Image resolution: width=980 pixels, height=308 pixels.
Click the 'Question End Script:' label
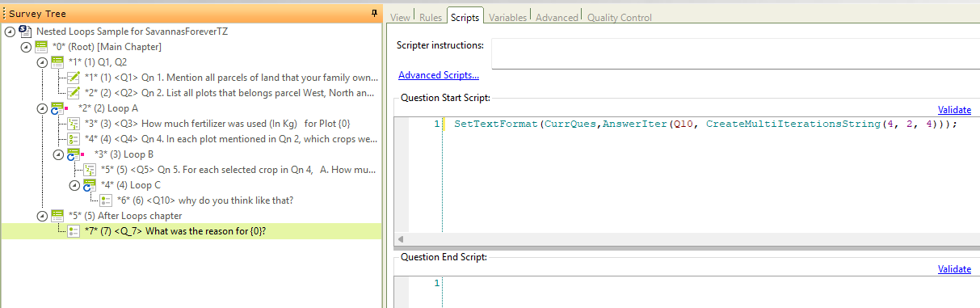(x=444, y=257)
